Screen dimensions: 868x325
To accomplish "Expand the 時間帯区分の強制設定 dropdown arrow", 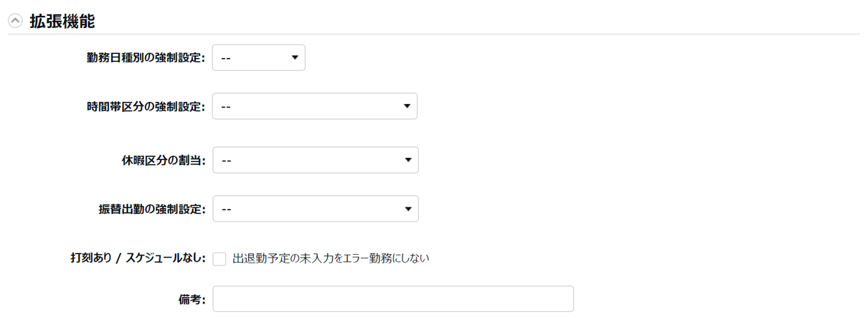I will (x=407, y=106).
